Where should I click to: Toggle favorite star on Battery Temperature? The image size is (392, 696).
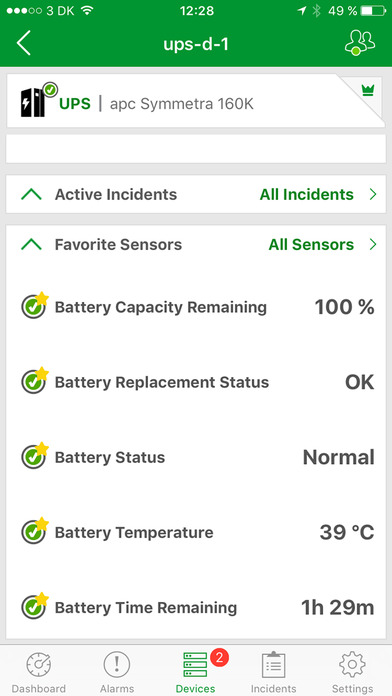coord(42,523)
